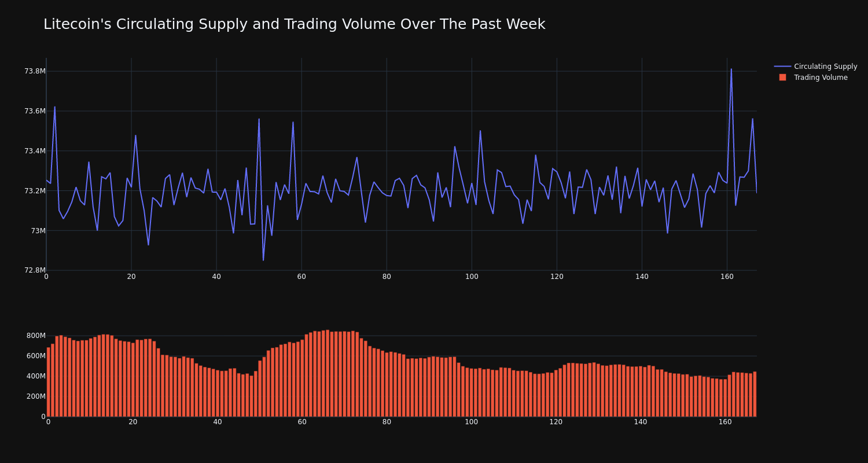The width and height of the screenshot is (868, 463).
Task: Click the 100 x-axis tick on volume chart
Action: (472, 422)
